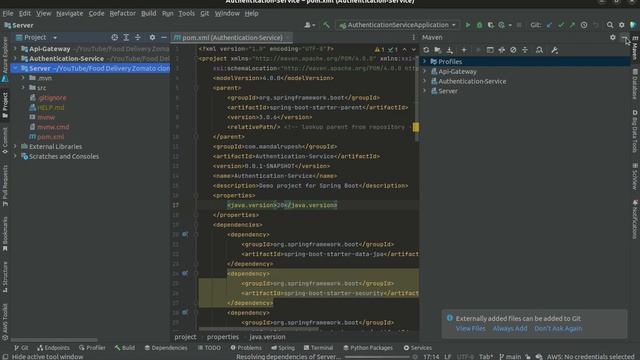
Task: Open the run configuration dropdown AuthenticationServiceApplication
Action: [x=398, y=25]
